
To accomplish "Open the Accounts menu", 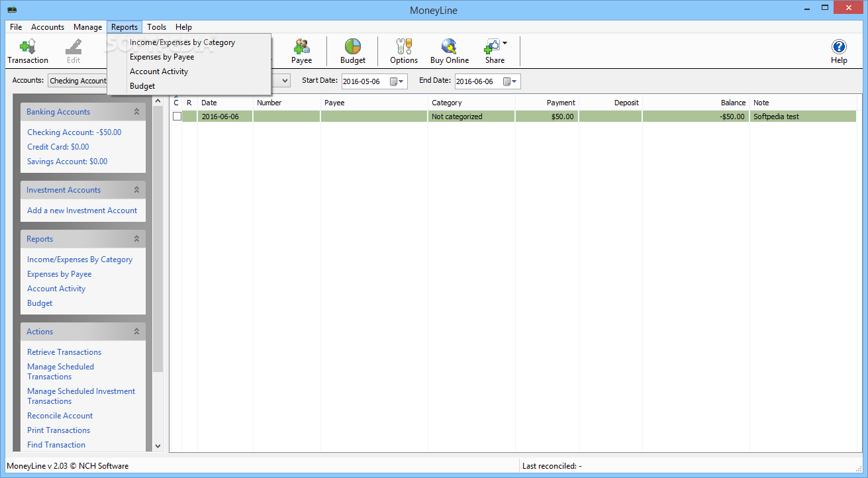I will 48,27.
